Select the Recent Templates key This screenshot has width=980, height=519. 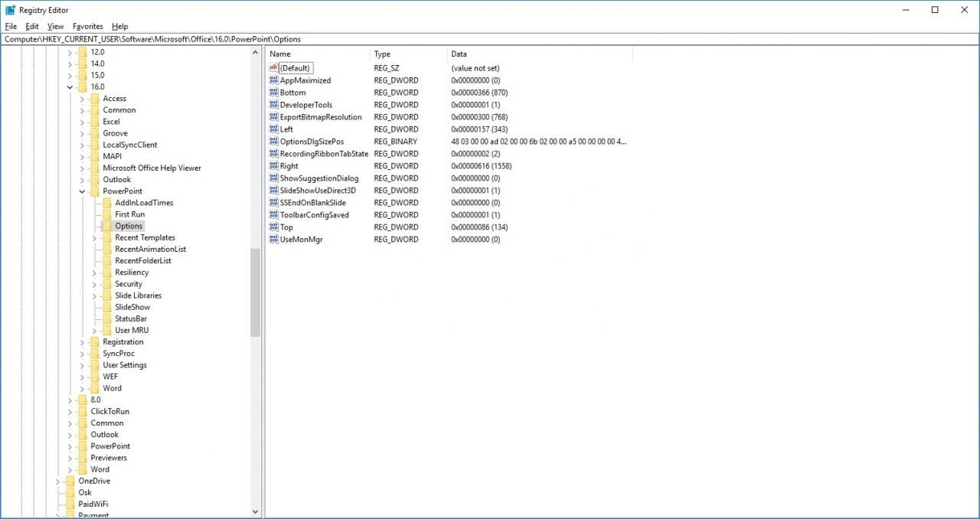[145, 237]
